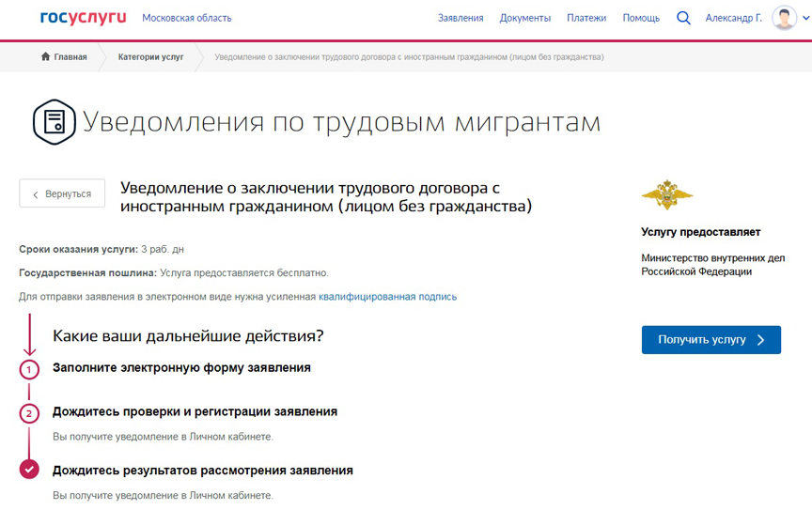Navigate to Категории услуг breadcrumb
812x510 pixels.
click(x=150, y=57)
